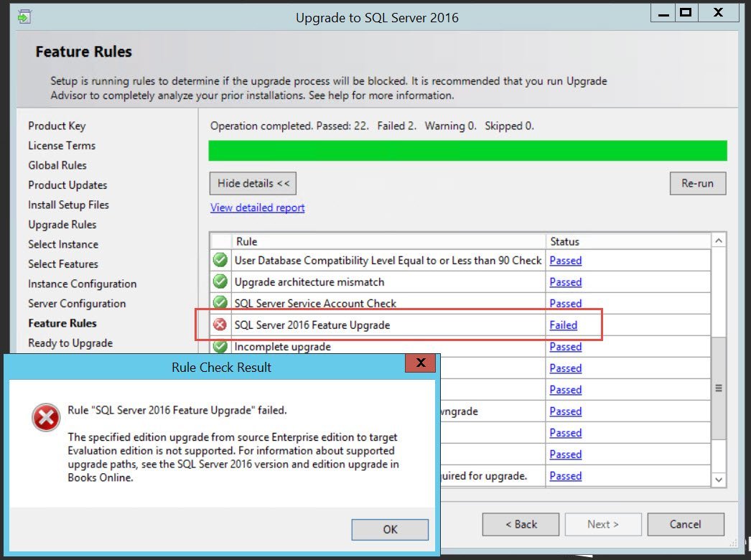Click the green check icon for User Database Compatibility Level

220,260
